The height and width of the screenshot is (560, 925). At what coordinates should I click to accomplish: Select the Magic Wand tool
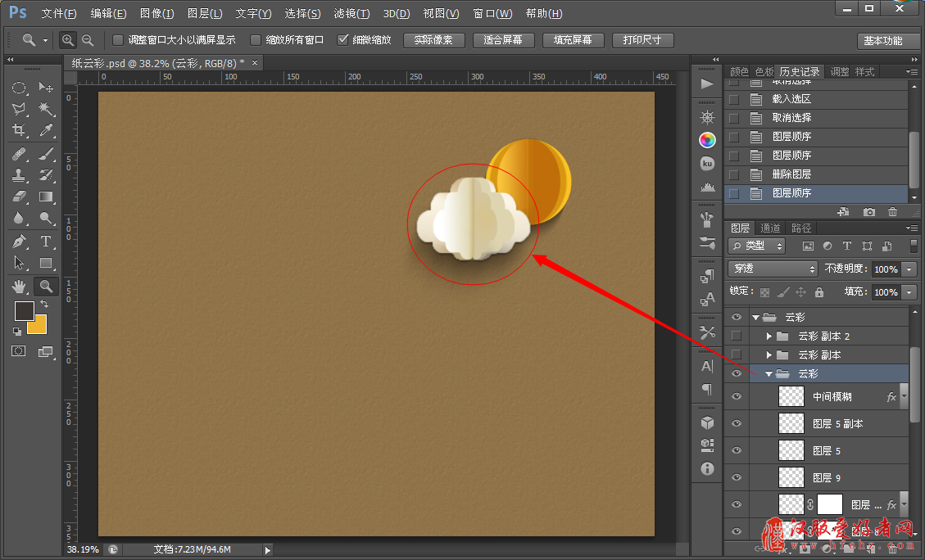tap(45, 109)
